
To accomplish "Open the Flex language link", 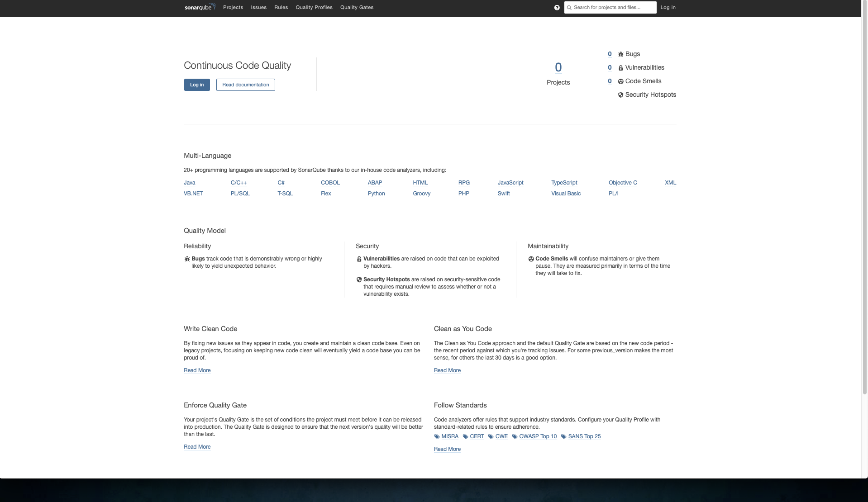I will (x=326, y=194).
